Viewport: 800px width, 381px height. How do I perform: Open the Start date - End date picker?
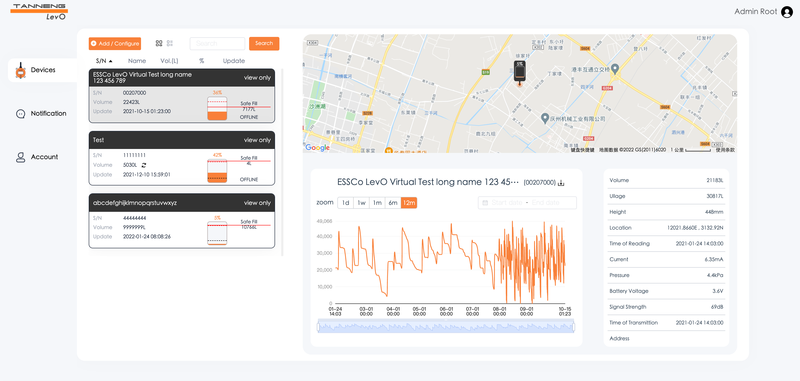click(527, 202)
